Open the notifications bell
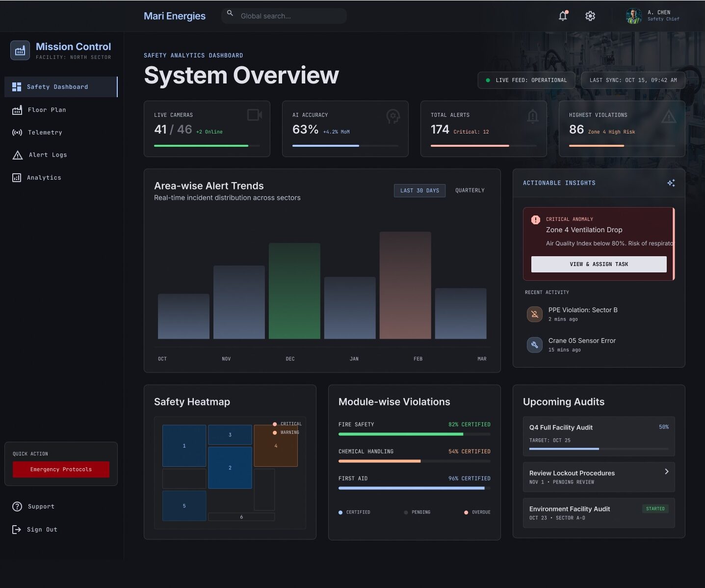705x588 pixels. tap(563, 16)
